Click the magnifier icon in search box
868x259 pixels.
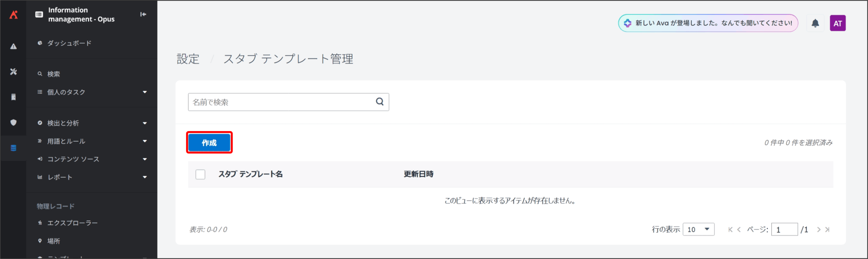(x=379, y=101)
